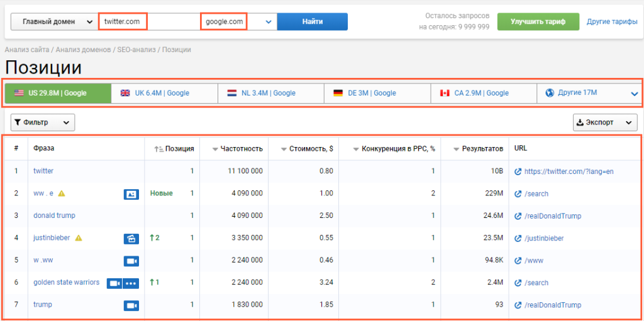Switch to CA 2.9M | Google tab

484,93
